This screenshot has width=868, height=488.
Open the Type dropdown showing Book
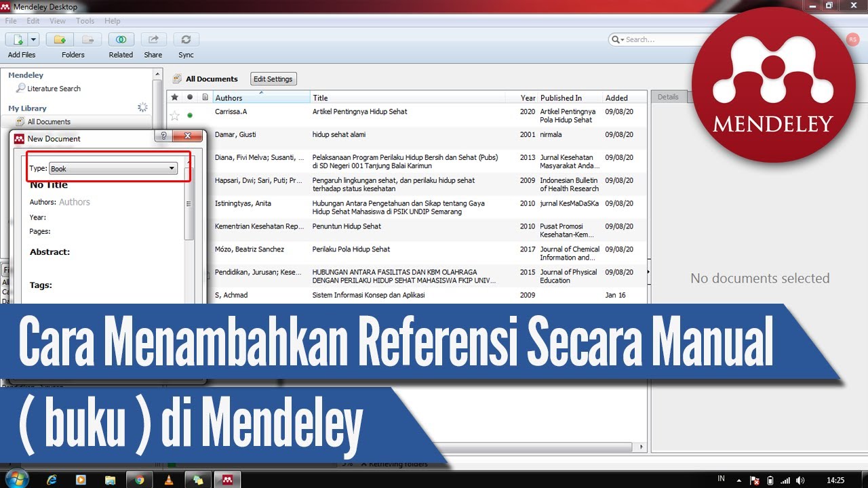pyautogui.click(x=113, y=168)
